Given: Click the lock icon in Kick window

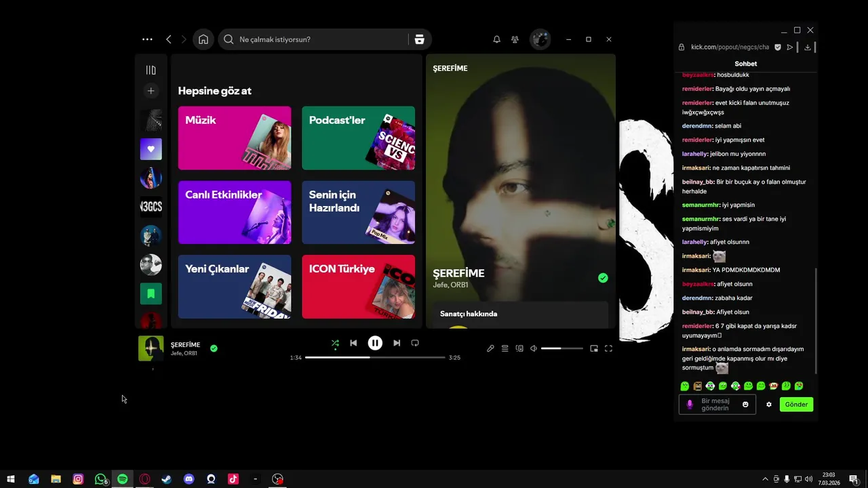Looking at the screenshot, I should tap(682, 47).
